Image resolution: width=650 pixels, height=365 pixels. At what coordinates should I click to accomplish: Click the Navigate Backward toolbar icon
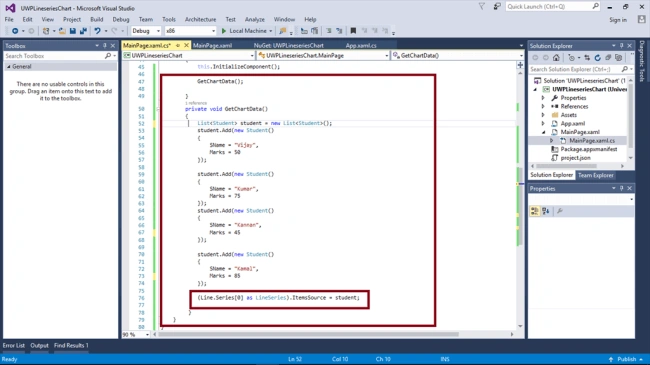(15, 31)
